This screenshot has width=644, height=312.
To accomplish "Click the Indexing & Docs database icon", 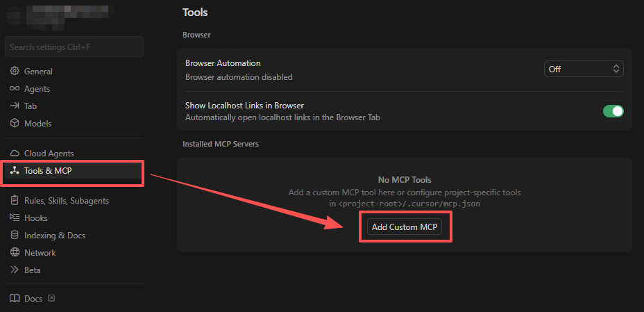I will click(15, 235).
